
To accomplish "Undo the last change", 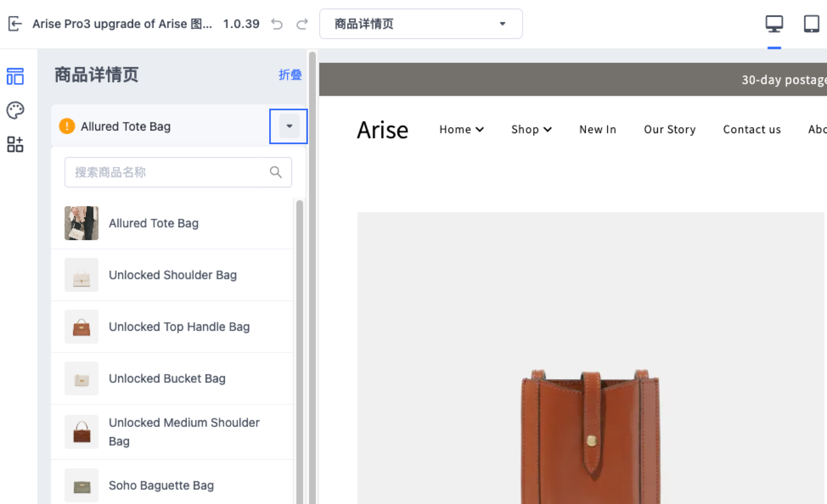I will [x=277, y=24].
